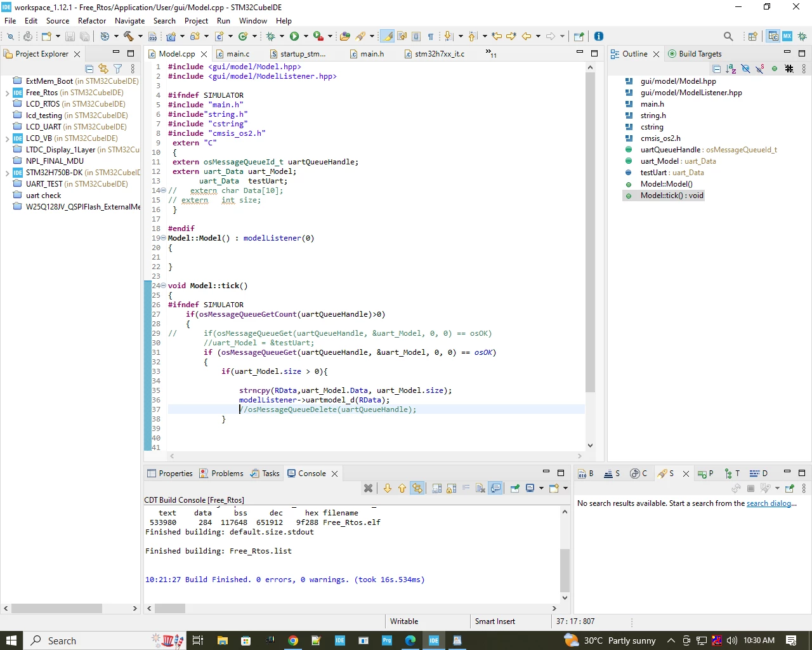Switch to the Build Targets view
Image resolution: width=812 pixels, height=650 pixels.
coord(695,54)
